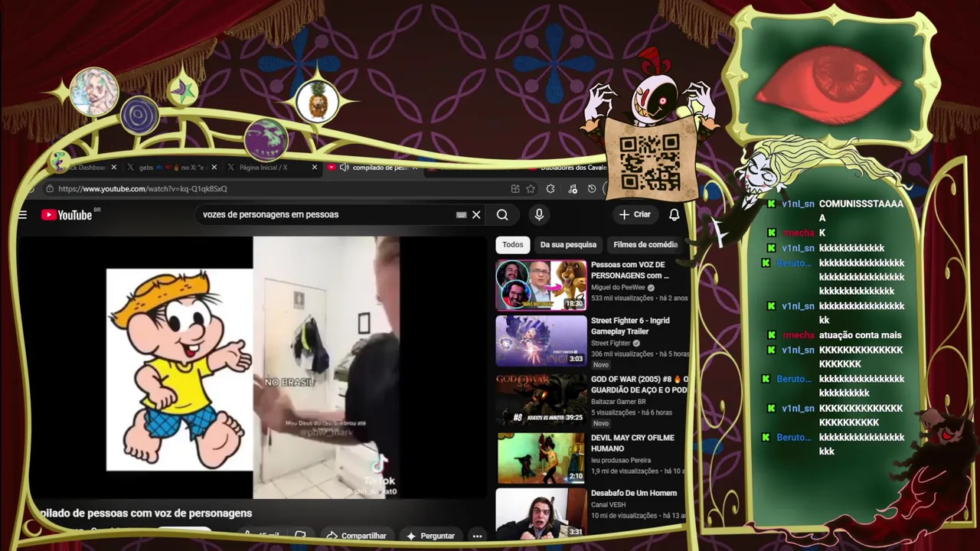Click the face portrait avatar in overlay

94,92
